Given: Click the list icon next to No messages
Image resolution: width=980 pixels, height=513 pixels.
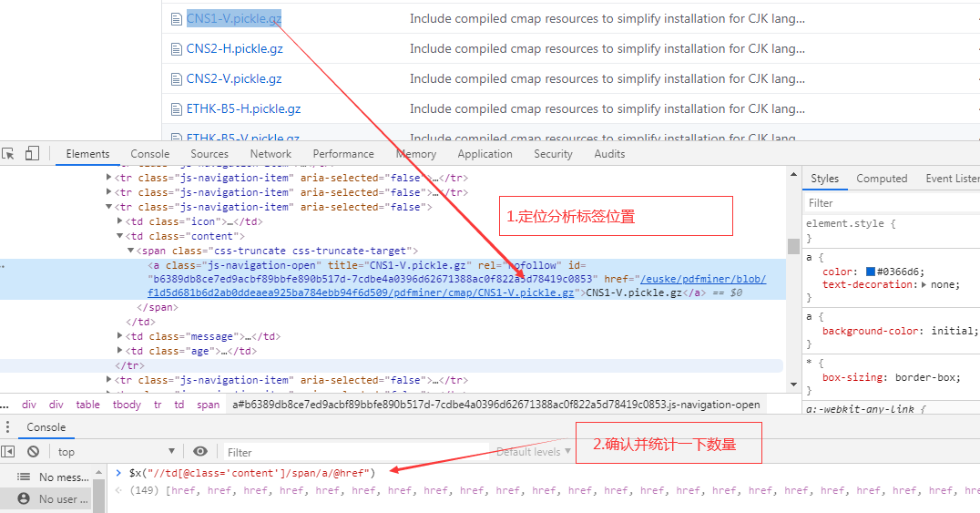Looking at the screenshot, I should [24, 477].
